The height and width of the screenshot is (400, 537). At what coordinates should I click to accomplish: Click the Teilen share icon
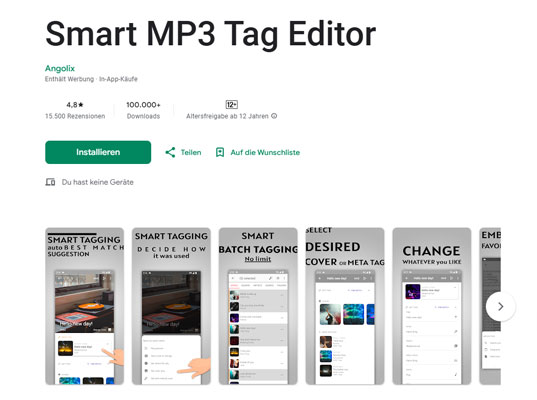170,152
